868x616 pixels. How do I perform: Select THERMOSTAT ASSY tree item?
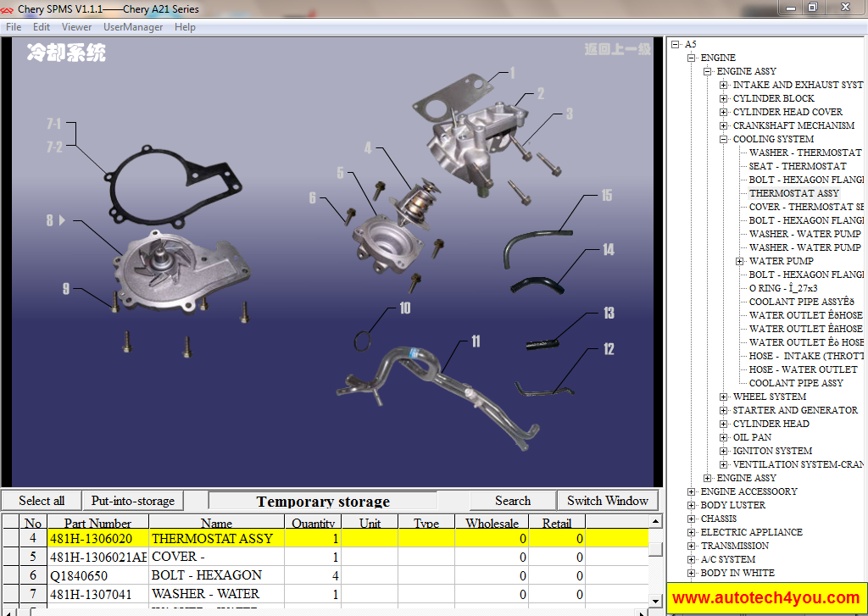pyautogui.click(x=793, y=193)
